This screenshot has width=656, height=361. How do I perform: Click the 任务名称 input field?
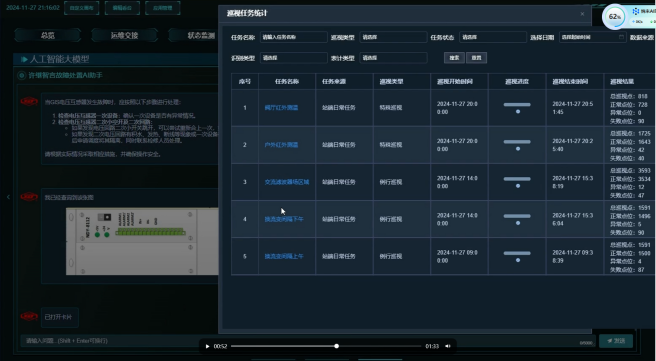point(294,37)
